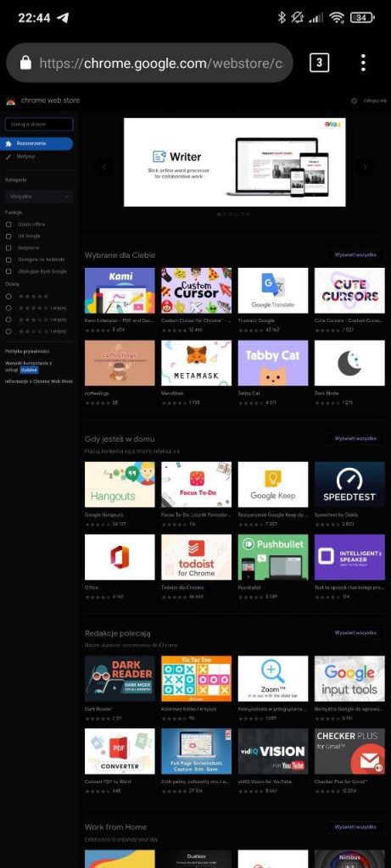Open the Google Translate extension tile
Image resolution: width=391 pixels, height=868 pixels.
click(x=273, y=291)
